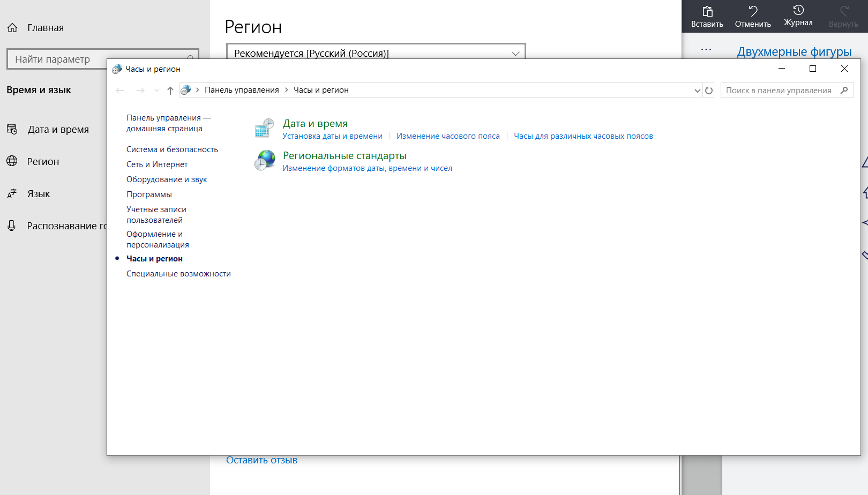Click the Главная home icon in Settings
This screenshot has width=868, height=495.
point(13,28)
